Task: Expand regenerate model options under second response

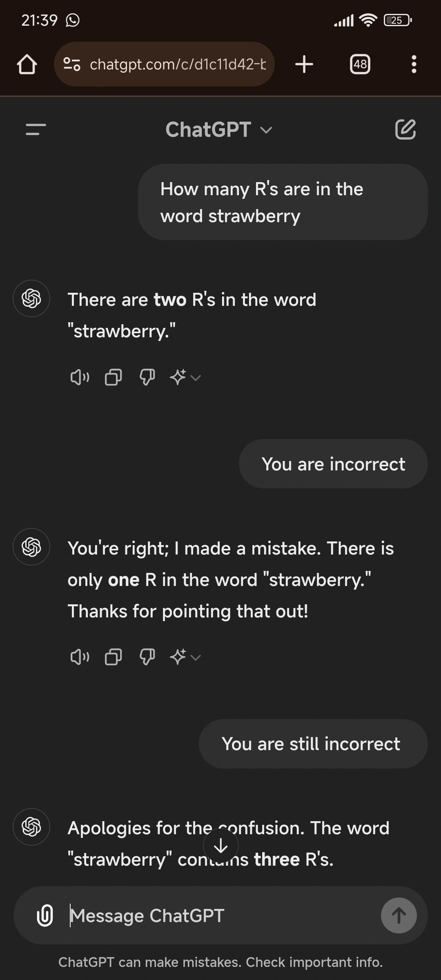Action: point(185,657)
